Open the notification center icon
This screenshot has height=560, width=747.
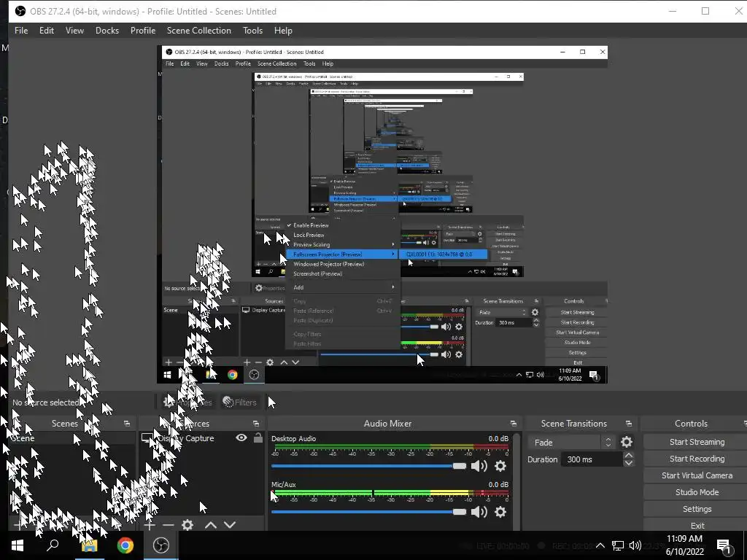pos(724,546)
